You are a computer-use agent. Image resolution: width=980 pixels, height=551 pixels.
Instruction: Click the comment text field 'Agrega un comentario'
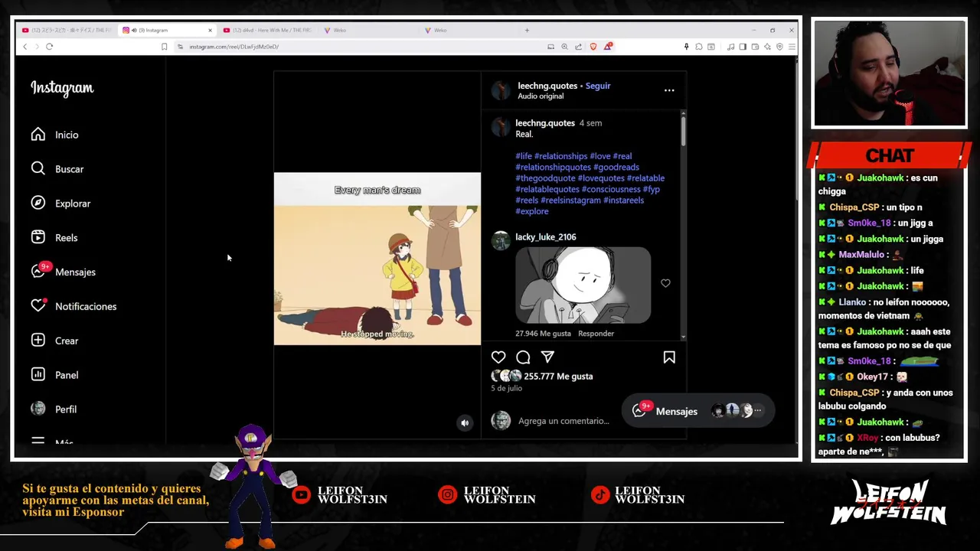[x=563, y=421]
